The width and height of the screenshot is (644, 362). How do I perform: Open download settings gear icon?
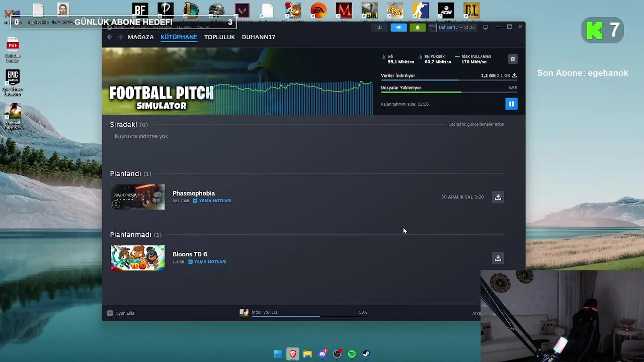click(x=513, y=59)
